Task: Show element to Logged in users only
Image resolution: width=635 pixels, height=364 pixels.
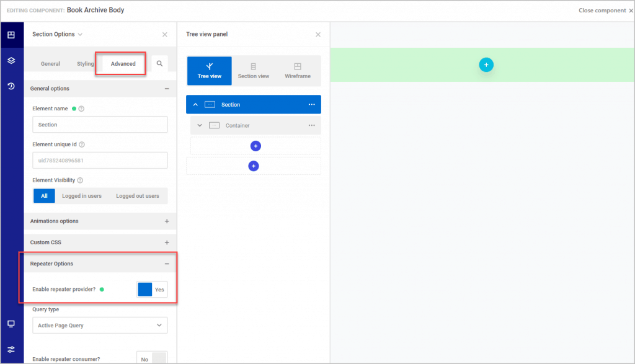Action: (x=81, y=195)
